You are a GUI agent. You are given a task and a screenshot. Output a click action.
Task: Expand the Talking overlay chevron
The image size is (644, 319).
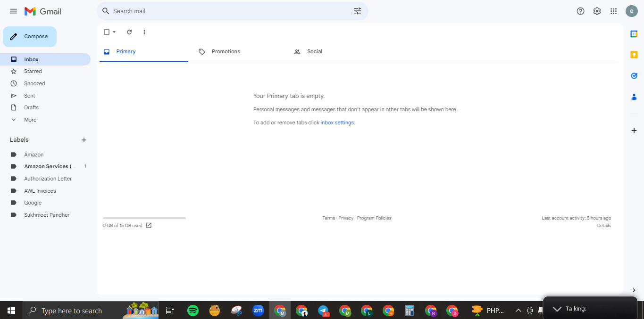(557, 309)
